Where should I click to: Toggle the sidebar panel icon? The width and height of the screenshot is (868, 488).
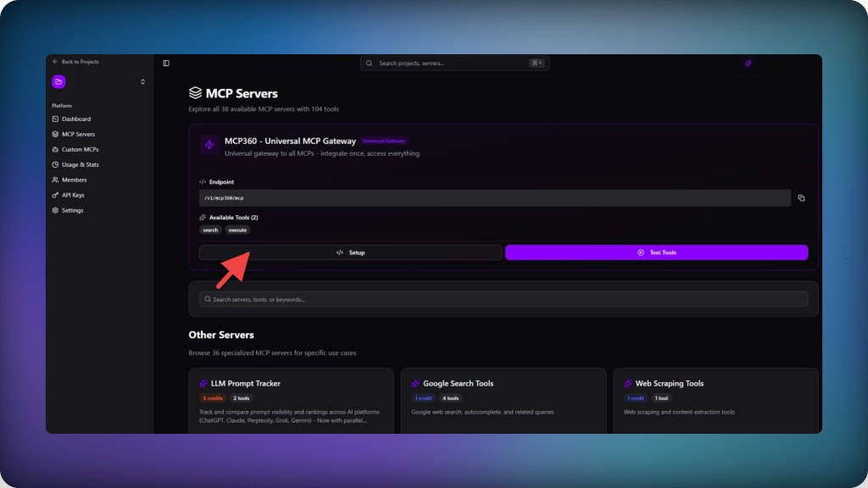[166, 63]
